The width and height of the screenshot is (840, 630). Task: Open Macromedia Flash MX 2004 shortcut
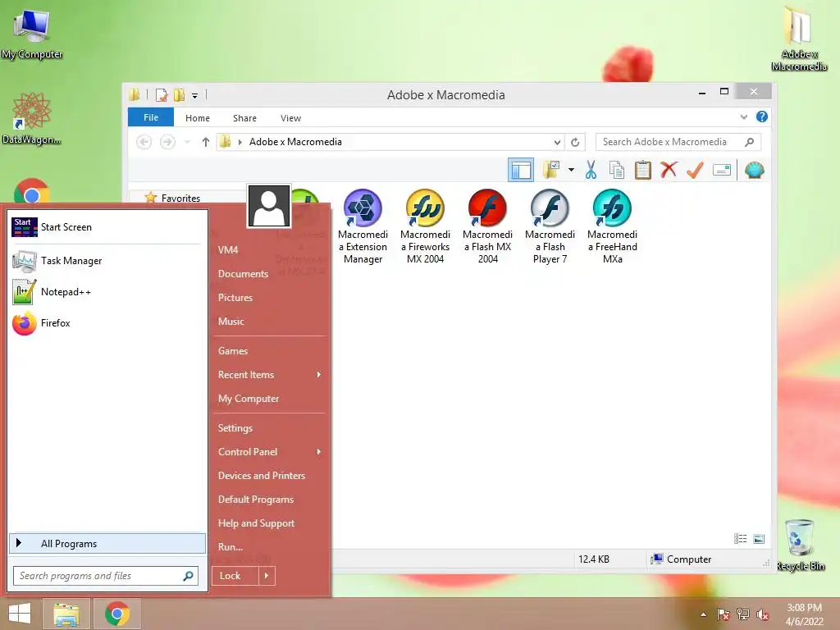pyautogui.click(x=487, y=226)
